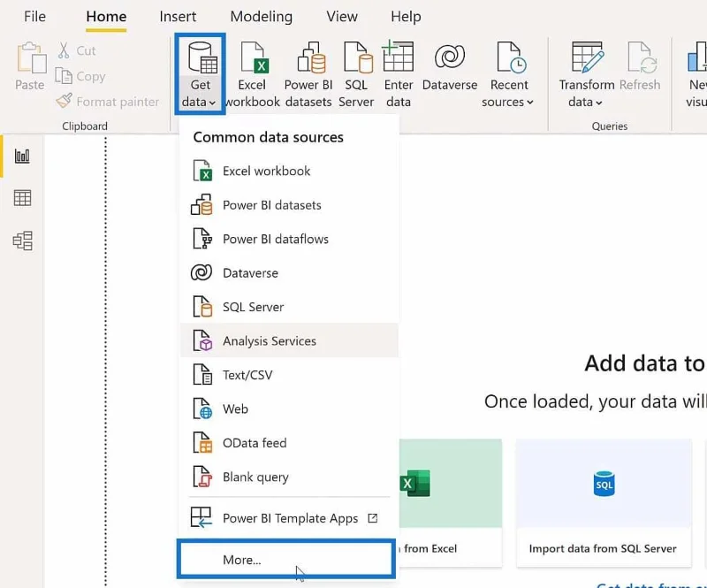Select the Modeling ribbon tab
This screenshot has height=588, width=707.
pos(261,16)
